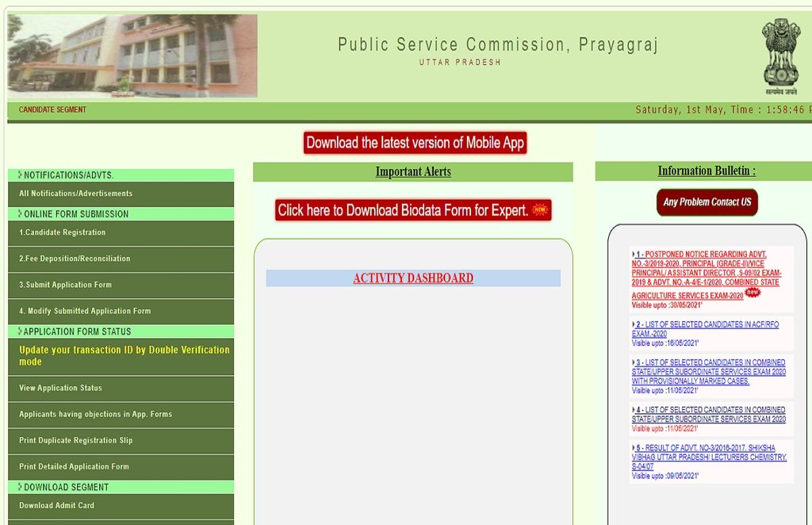Open Submit Application Form menu item
Screen dimensions: 812x525
[x=121, y=285]
